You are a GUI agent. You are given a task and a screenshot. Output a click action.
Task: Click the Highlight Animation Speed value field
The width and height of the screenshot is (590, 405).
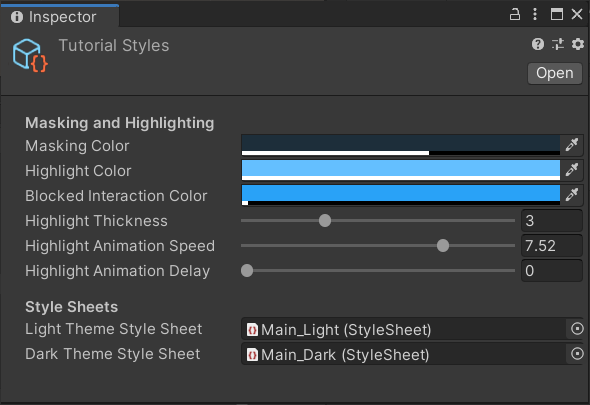point(552,246)
